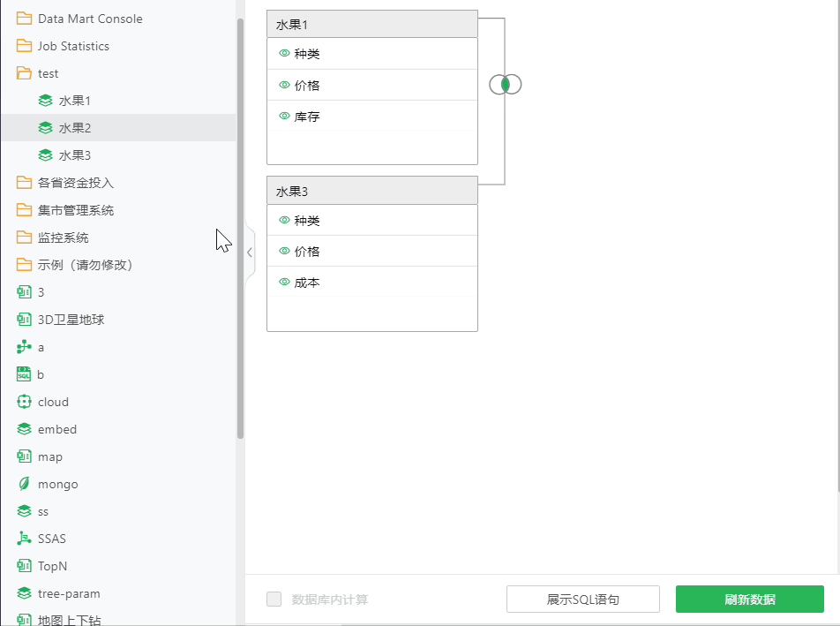Click the green 刷新数据 button

(749, 600)
